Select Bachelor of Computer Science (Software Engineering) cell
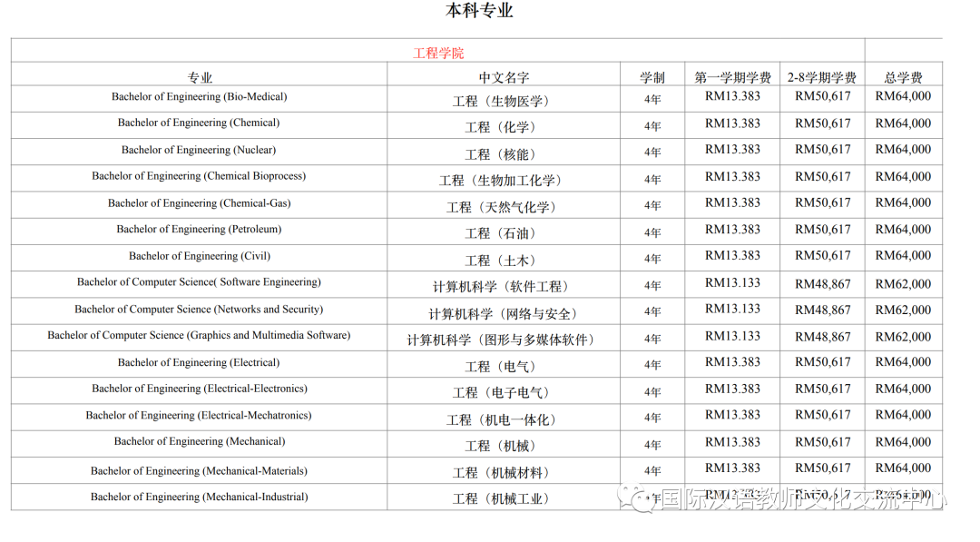The width and height of the screenshot is (980, 542). [x=199, y=282]
